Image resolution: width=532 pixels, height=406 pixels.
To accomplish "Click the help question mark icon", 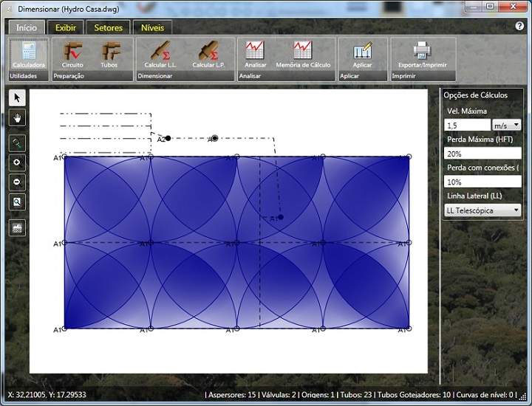I will point(519,26).
